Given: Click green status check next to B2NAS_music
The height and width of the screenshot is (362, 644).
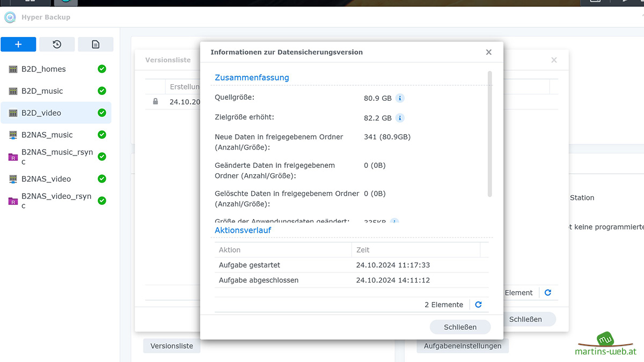Looking at the screenshot, I should [102, 135].
